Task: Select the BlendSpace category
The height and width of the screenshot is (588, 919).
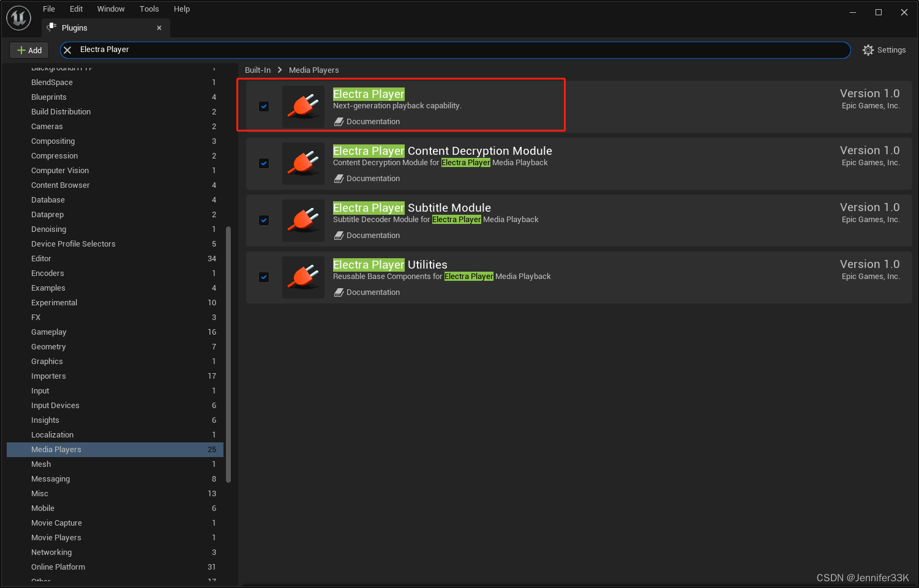Action: pos(115,83)
